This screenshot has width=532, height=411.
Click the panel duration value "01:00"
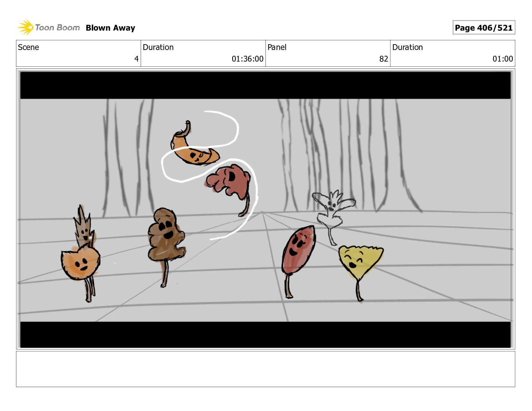(502, 59)
